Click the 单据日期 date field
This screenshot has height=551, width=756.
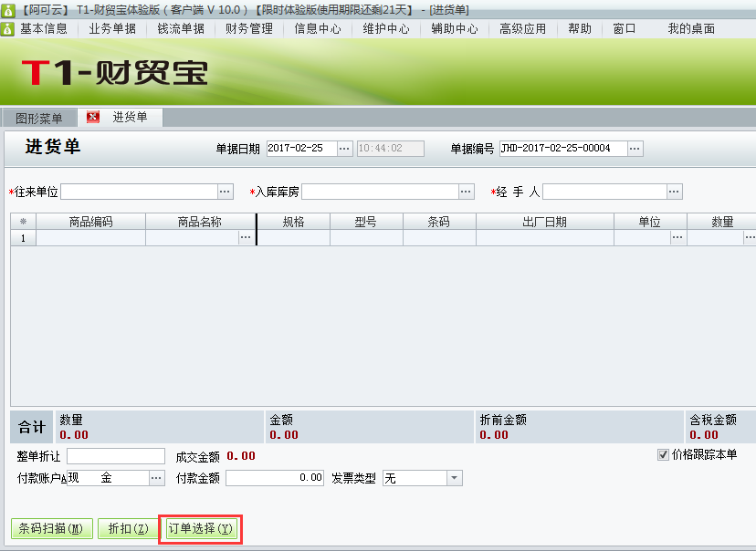(x=302, y=149)
